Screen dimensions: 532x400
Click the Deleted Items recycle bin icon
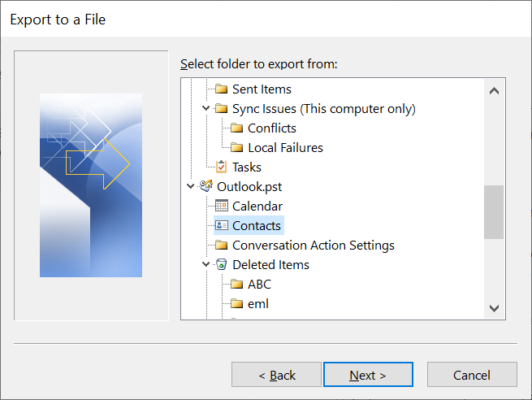(221, 264)
